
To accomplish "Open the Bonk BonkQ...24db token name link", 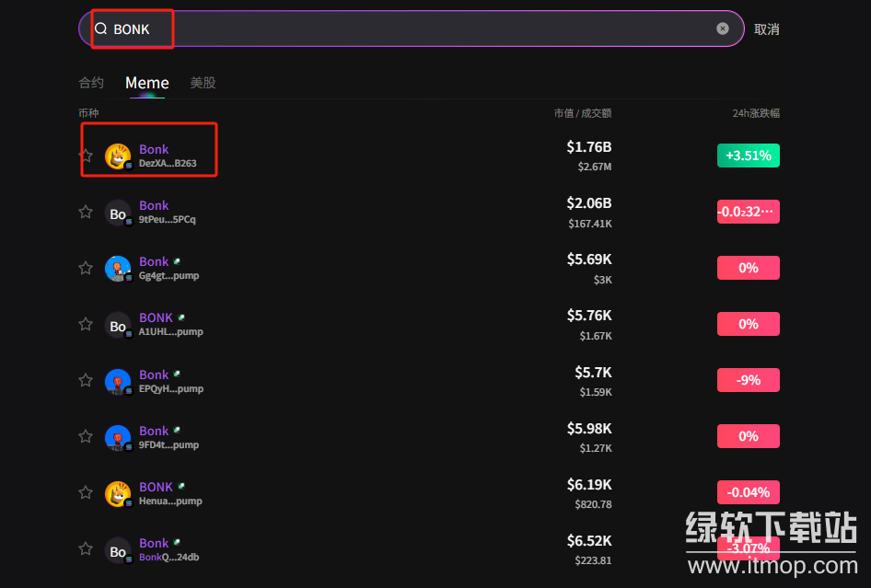I will 154,543.
